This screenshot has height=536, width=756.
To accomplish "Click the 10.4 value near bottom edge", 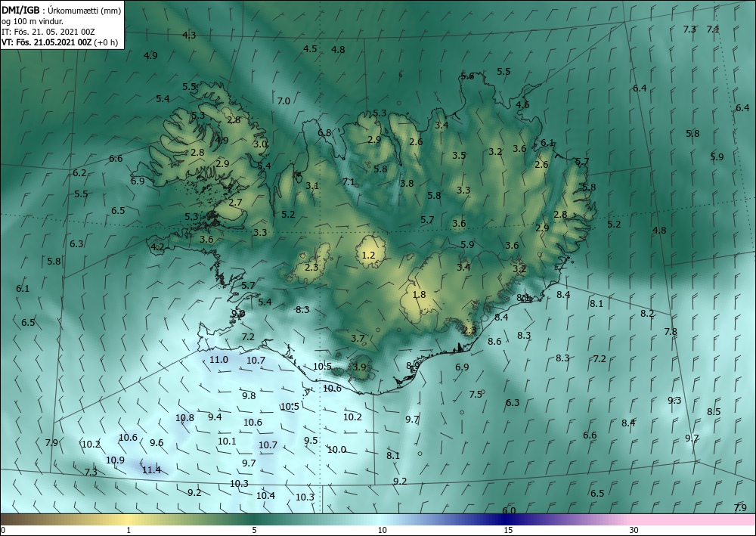I will 265,495.
